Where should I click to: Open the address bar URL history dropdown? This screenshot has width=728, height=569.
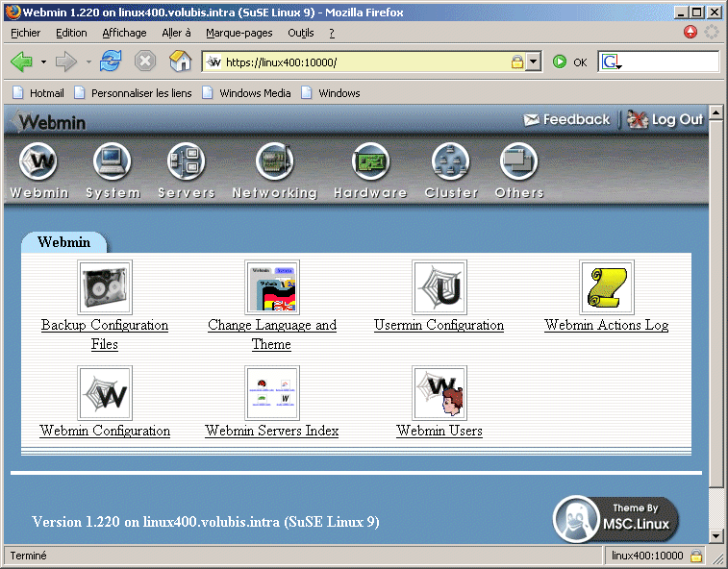(534, 62)
